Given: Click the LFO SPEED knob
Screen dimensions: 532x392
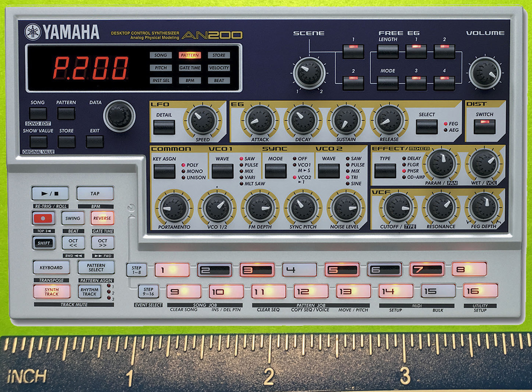Looking at the screenshot, I should (202, 120).
